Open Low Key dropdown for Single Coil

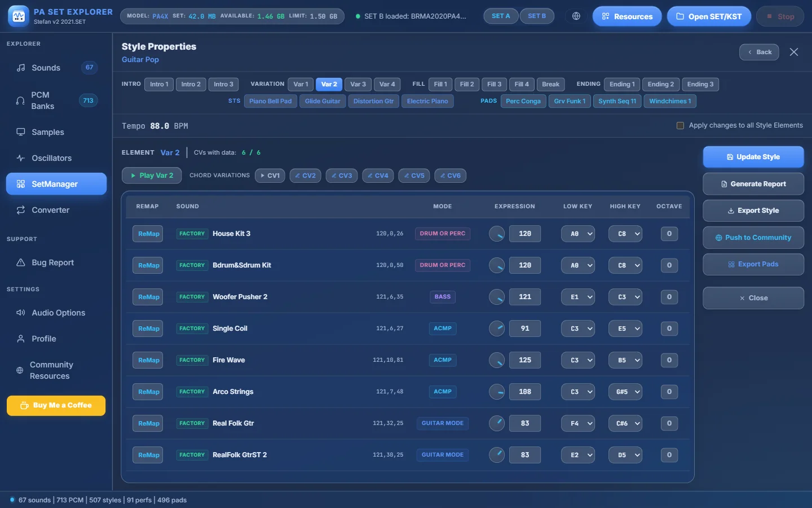(x=578, y=329)
